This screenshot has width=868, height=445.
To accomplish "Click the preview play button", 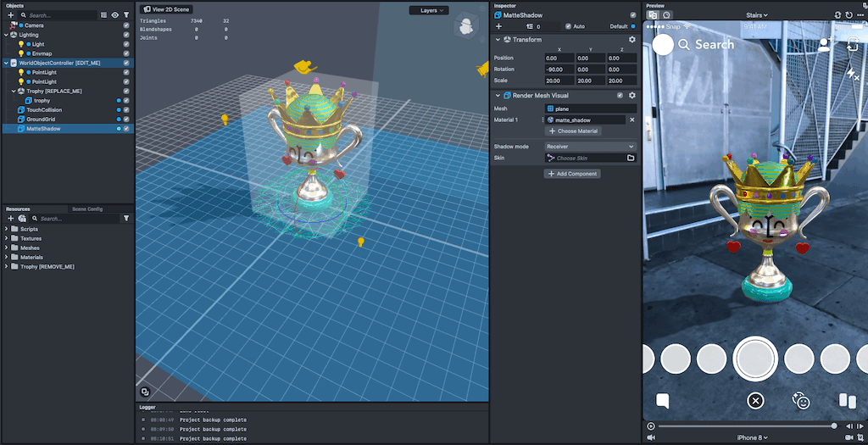I will [650, 426].
